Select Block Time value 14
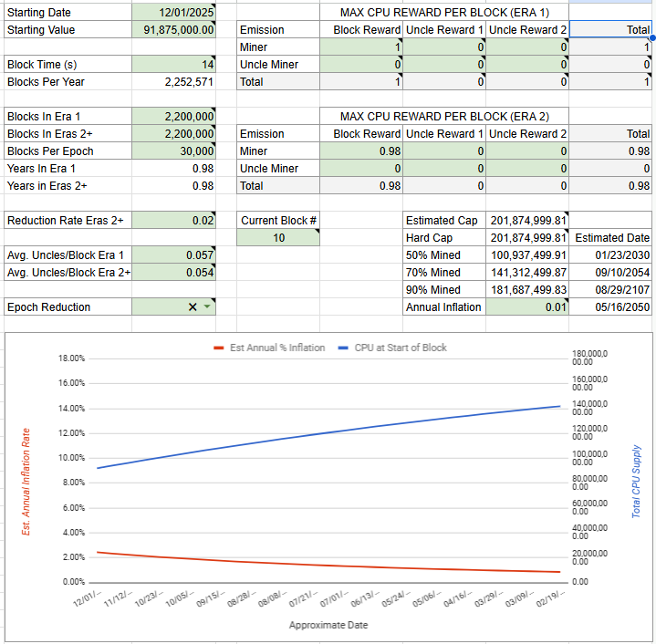Image resolution: width=656 pixels, height=644 pixels. (x=173, y=65)
